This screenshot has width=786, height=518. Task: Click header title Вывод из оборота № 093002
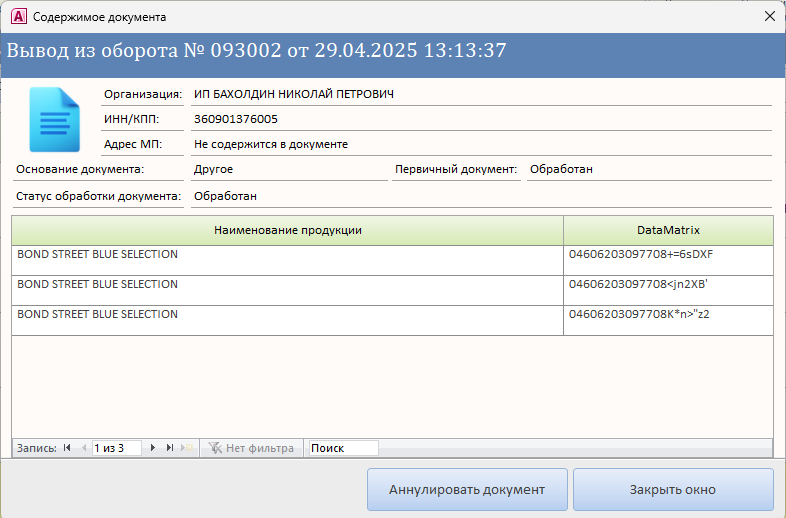[144, 51]
